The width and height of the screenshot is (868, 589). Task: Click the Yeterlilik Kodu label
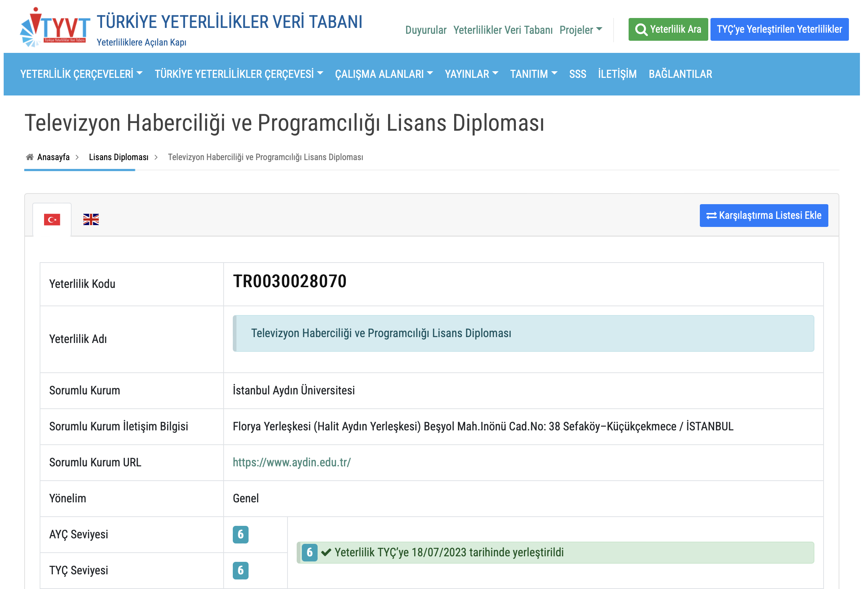[83, 284]
